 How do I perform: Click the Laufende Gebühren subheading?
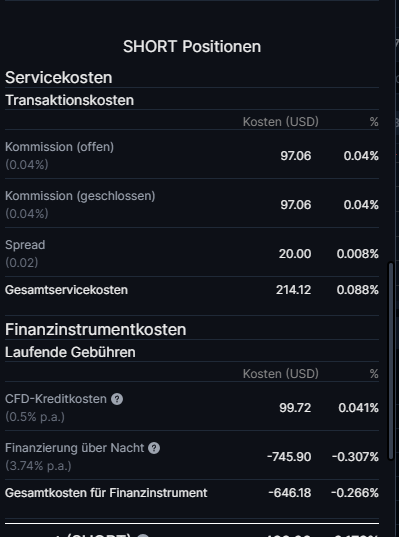70,352
